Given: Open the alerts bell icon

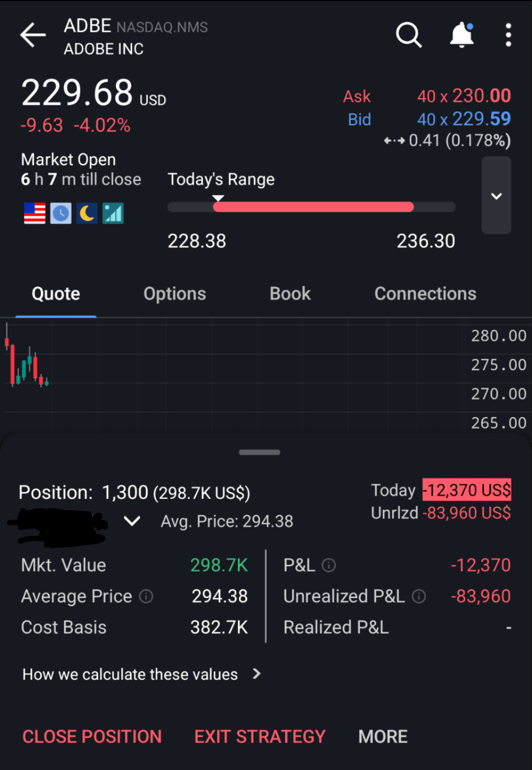Looking at the screenshot, I should click(x=462, y=35).
